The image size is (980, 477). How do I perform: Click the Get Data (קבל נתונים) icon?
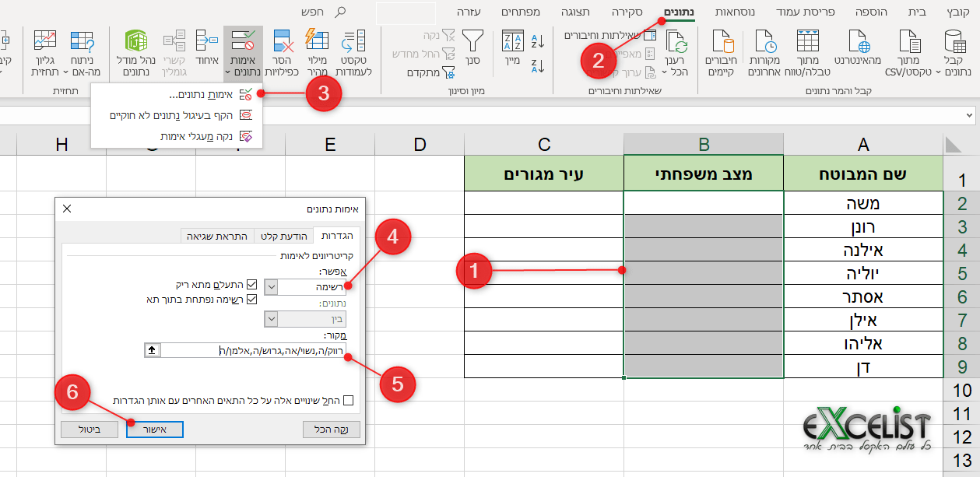coord(955,43)
